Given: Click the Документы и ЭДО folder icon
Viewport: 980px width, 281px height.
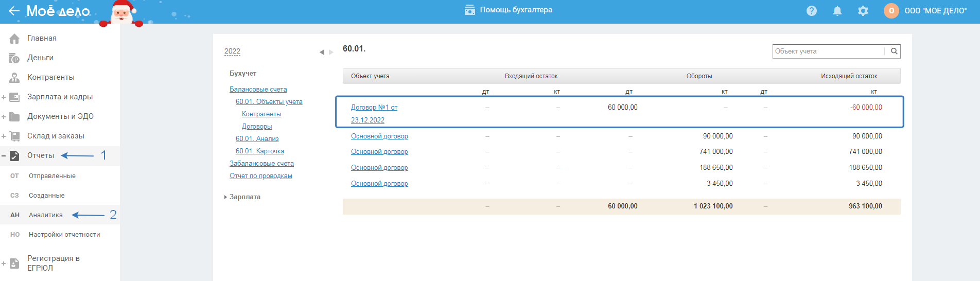Looking at the screenshot, I should point(14,116).
